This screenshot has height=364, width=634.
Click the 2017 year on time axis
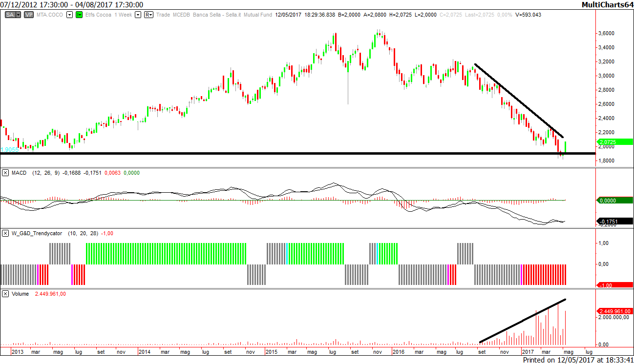point(528,351)
